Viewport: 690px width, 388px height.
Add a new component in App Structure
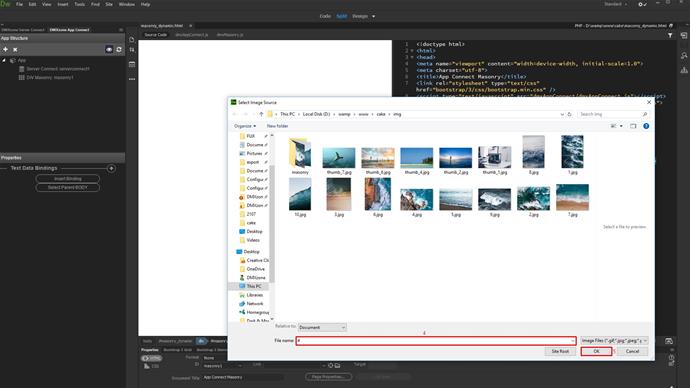click(5, 50)
